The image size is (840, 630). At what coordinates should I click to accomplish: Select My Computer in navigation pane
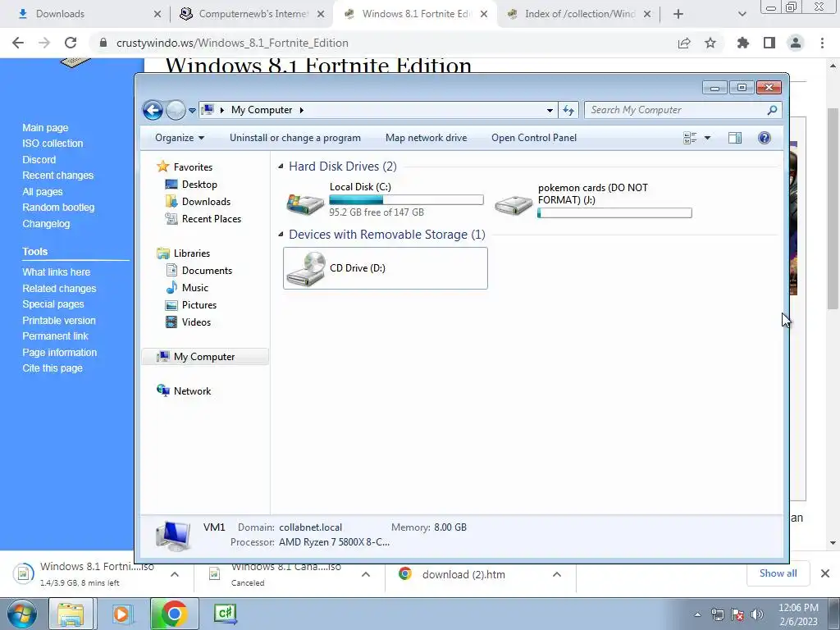(x=204, y=357)
